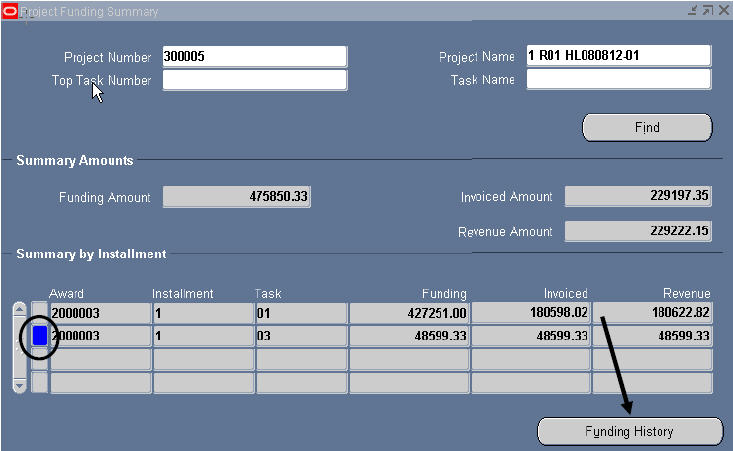
Task: Click the Award cell in the task 03 row
Action: pyautogui.click(x=100, y=336)
